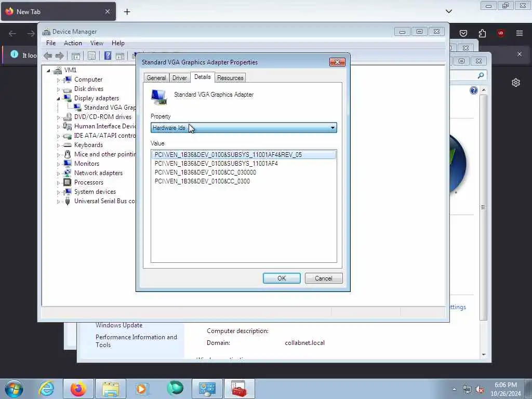Expand the Disk drives node
532x399 pixels.
click(58, 89)
